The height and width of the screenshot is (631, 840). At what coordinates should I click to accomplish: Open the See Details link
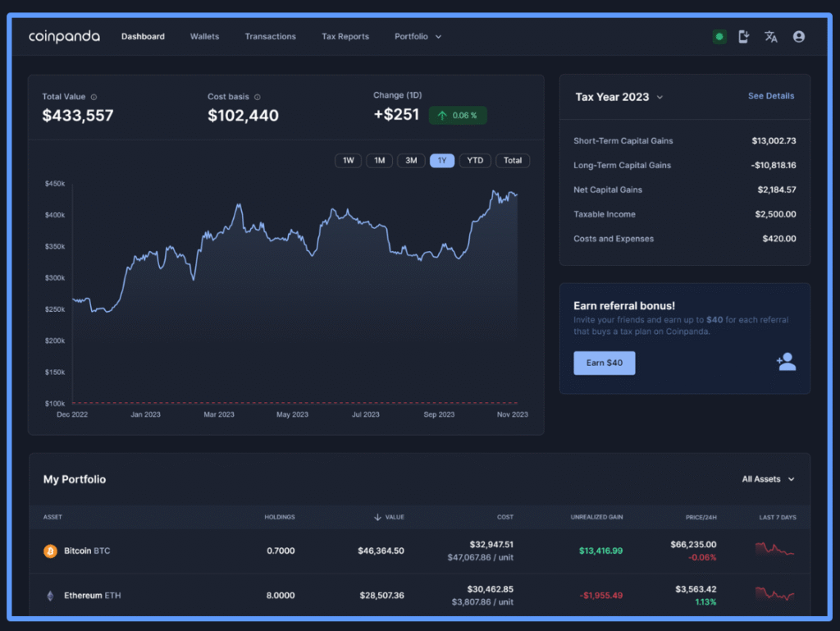(771, 96)
